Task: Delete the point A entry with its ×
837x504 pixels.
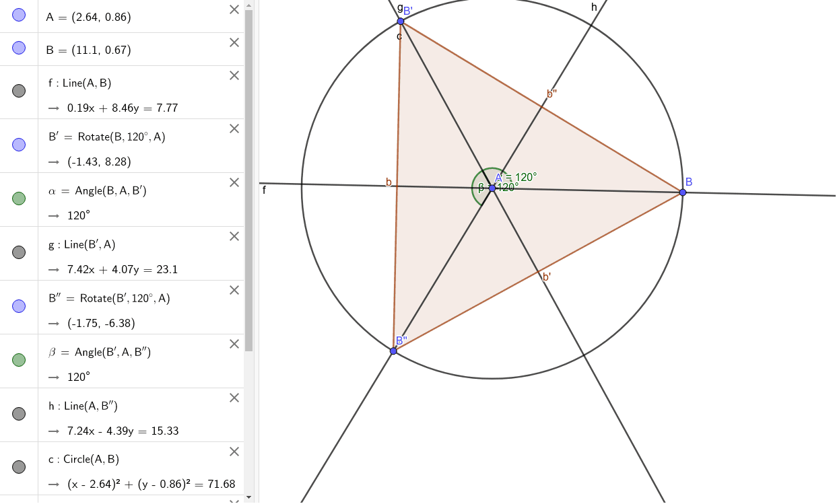Action: point(234,9)
